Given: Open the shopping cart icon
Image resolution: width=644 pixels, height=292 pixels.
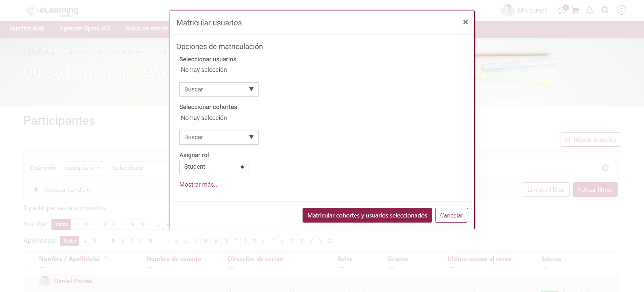Looking at the screenshot, I should coord(575,11).
